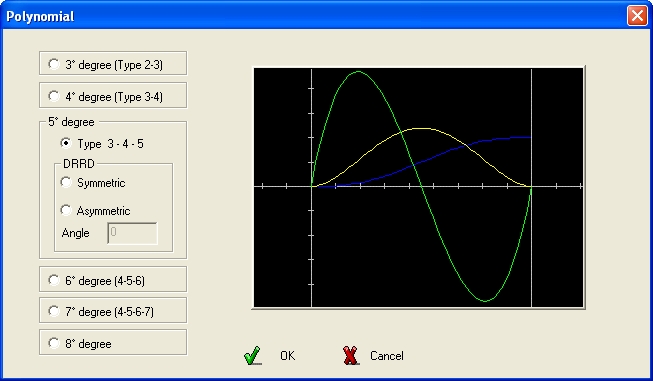Click the green acceleration curve peak
The height and width of the screenshot is (381, 653).
358,72
